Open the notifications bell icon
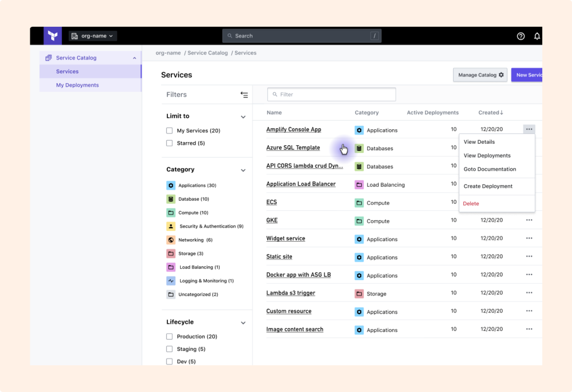This screenshot has height=392, width=572. [537, 36]
